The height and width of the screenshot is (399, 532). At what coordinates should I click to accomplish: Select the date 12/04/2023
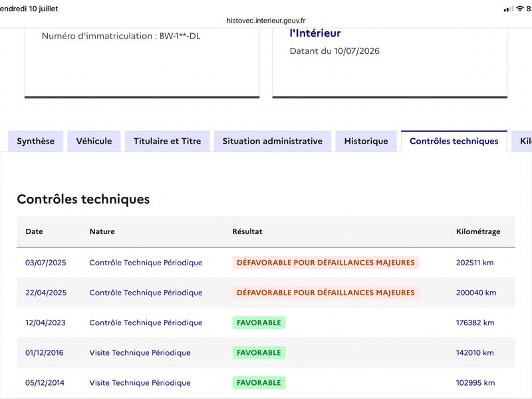45,323
